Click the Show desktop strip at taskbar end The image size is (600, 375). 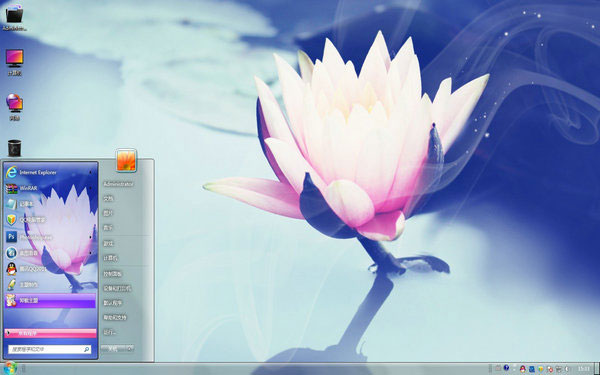(597, 369)
